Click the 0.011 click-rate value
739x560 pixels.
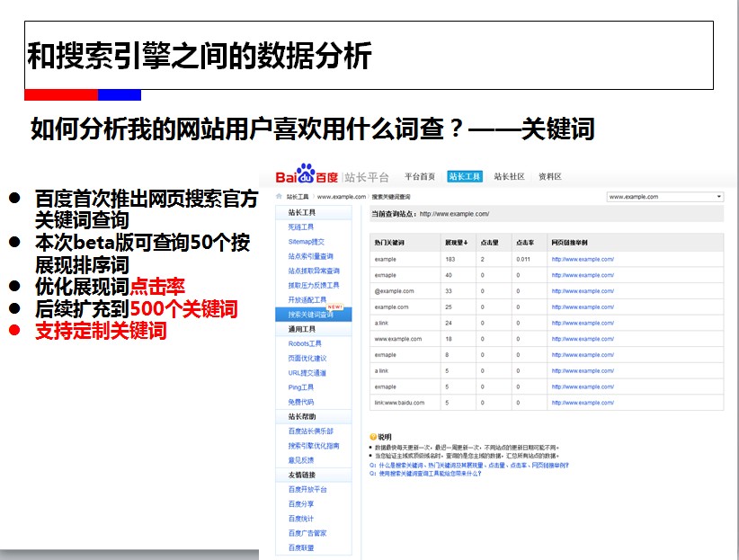click(522, 259)
